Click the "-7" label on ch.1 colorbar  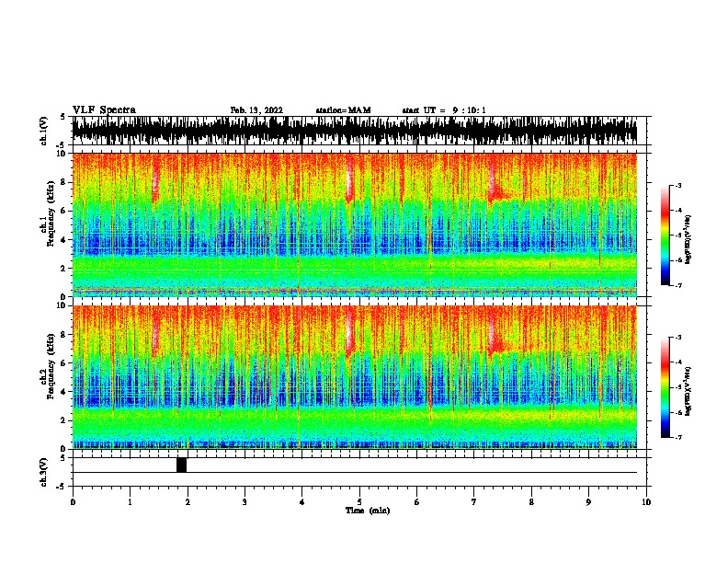(677, 285)
